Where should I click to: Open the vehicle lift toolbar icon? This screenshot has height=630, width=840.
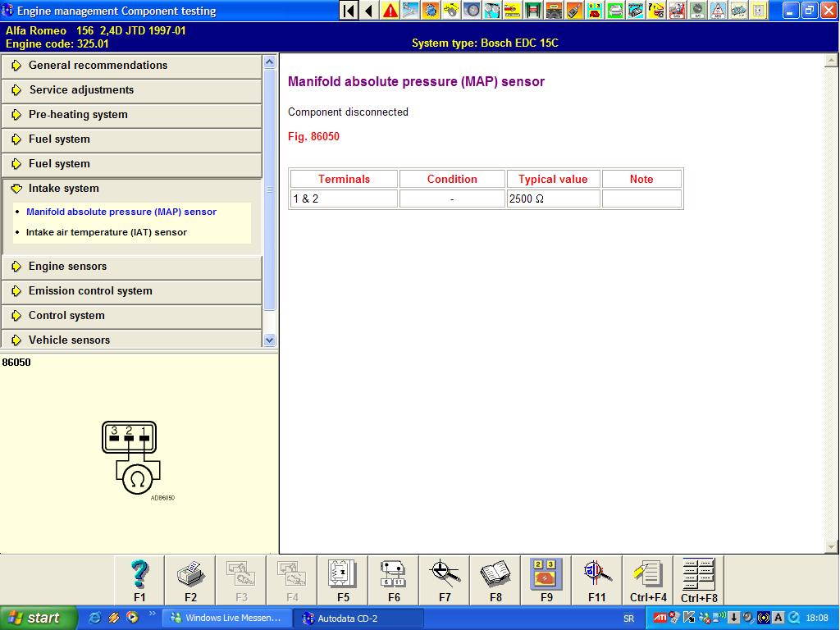pos(533,10)
